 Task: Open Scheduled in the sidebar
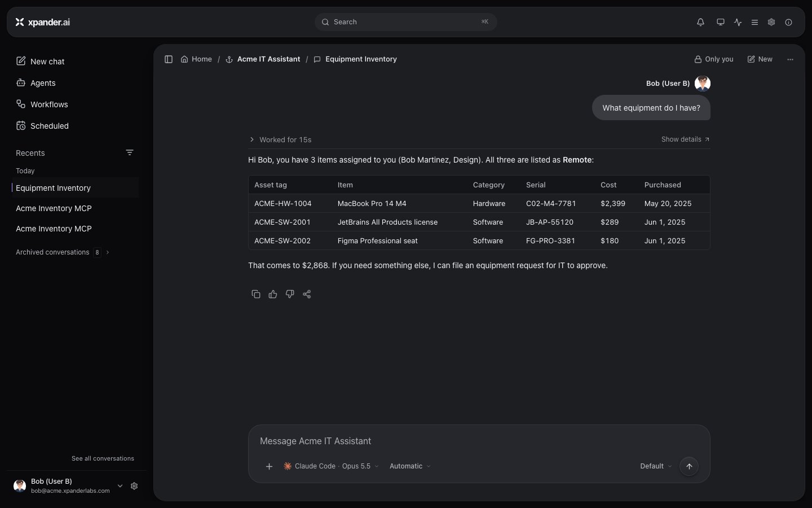click(42, 126)
